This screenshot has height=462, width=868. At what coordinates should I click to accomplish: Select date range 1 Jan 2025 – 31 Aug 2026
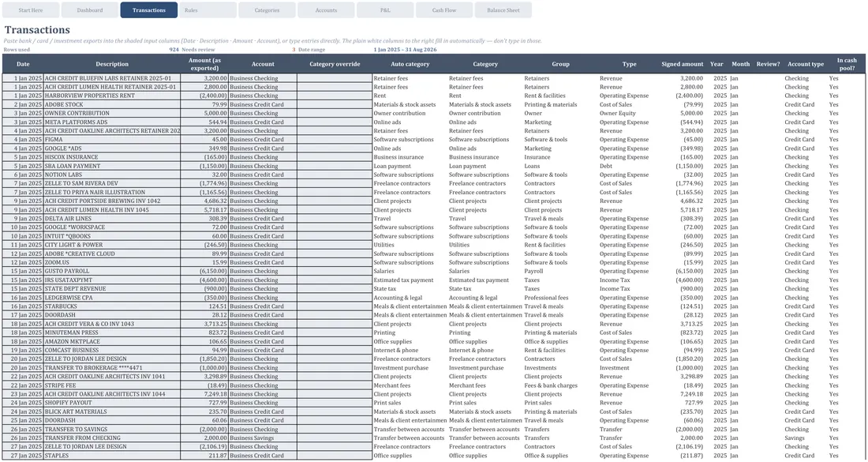pyautogui.click(x=405, y=50)
